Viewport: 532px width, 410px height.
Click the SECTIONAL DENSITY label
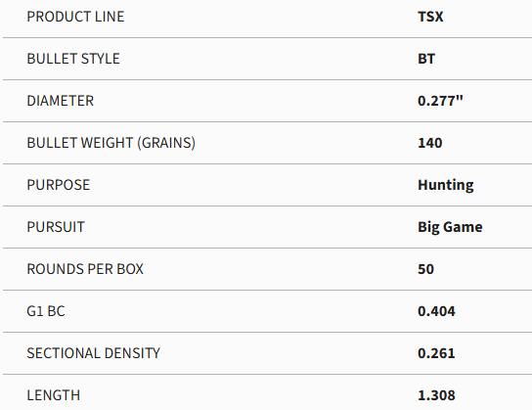tap(93, 353)
